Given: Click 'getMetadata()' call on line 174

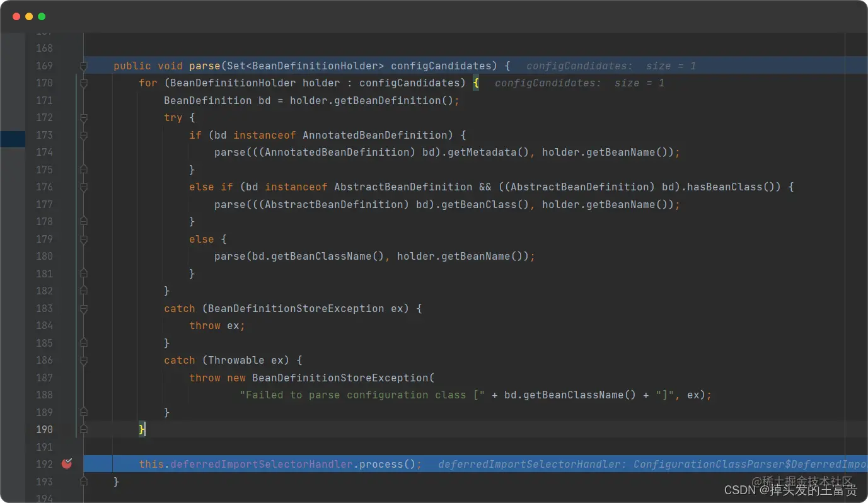Looking at the screenshot, I should (488, 153).
